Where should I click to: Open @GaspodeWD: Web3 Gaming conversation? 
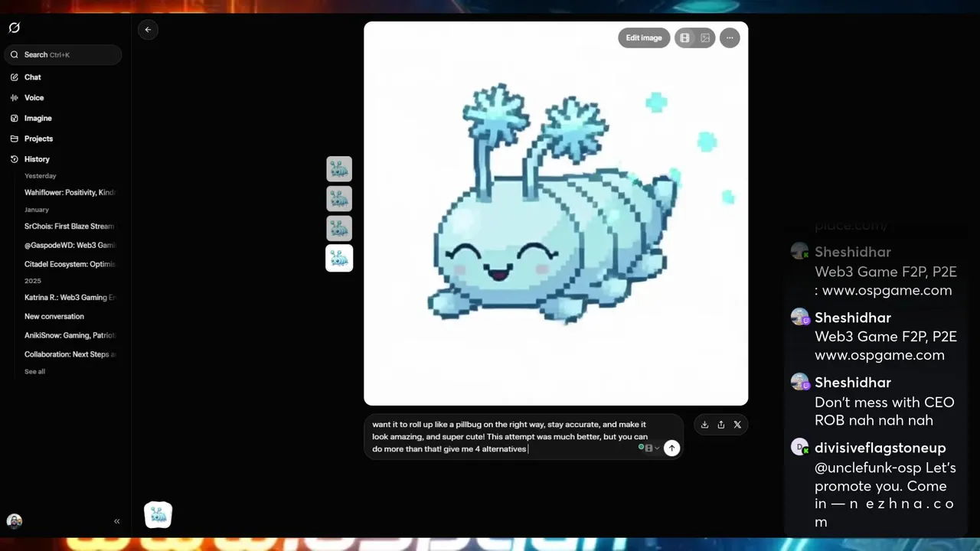pos(69,246)
